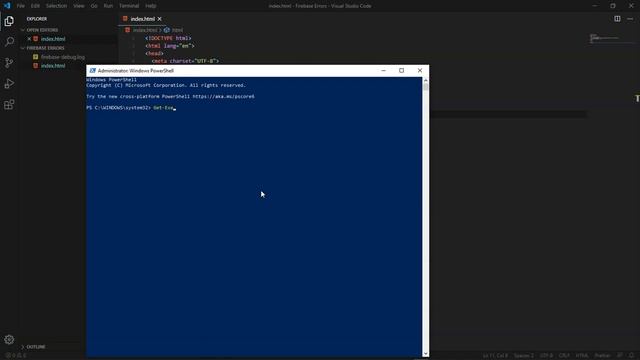Click the Spaces indentation setting
The image size is (640, 360).
524,356
